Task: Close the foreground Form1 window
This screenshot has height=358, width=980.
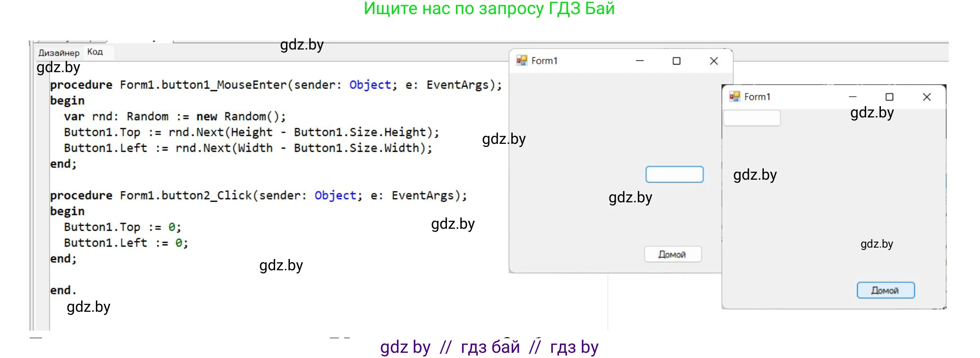Action: click(927, 97)
